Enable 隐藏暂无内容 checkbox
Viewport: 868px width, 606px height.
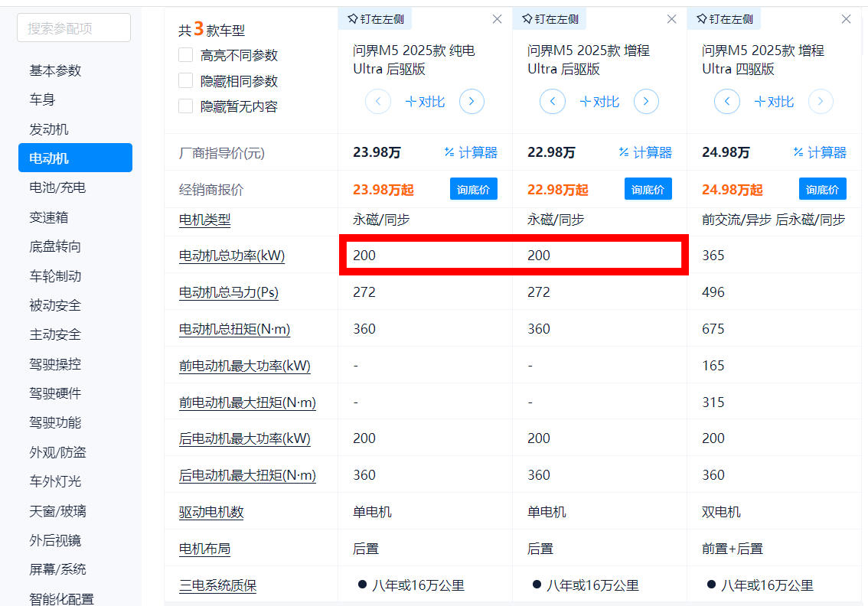click(x=185, y=106)
